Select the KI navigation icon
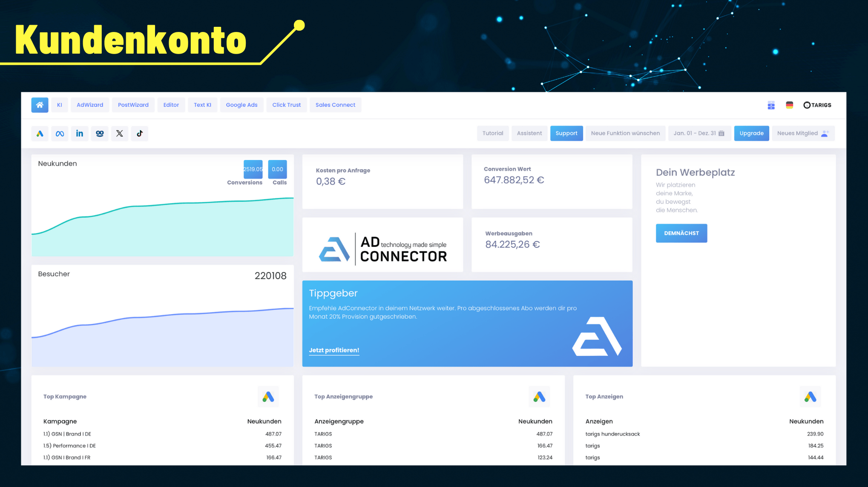Screen dimensions: 868x487 pos(59,105)
